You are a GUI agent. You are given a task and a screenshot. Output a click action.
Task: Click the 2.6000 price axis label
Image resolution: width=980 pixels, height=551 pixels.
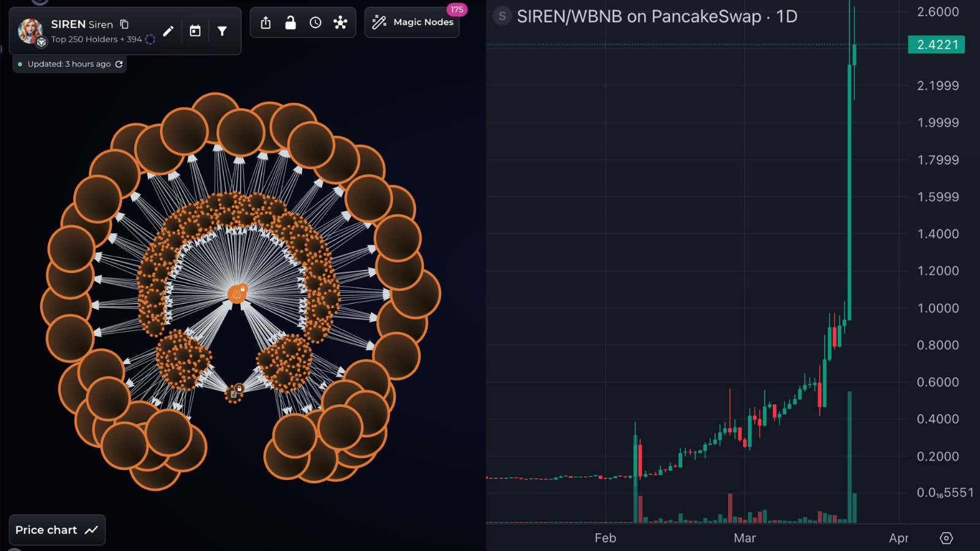coord(938,12)
